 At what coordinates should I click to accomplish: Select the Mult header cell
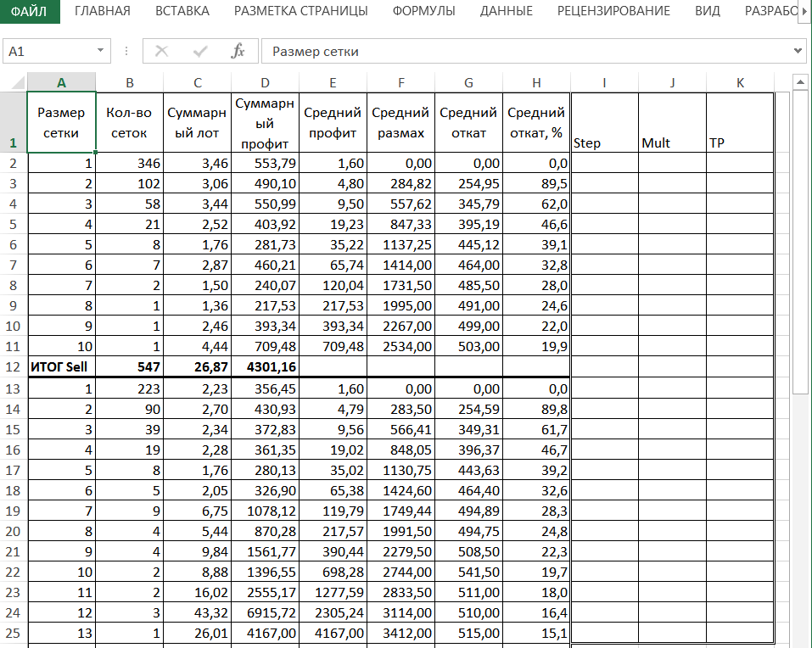[672, 122]
